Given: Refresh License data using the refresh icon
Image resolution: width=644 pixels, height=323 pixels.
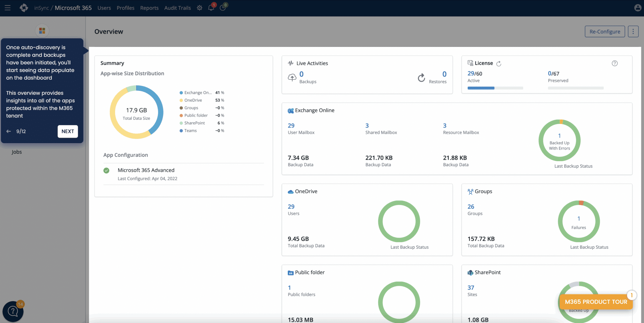Looking at the screenshot, I should [499, 63].
